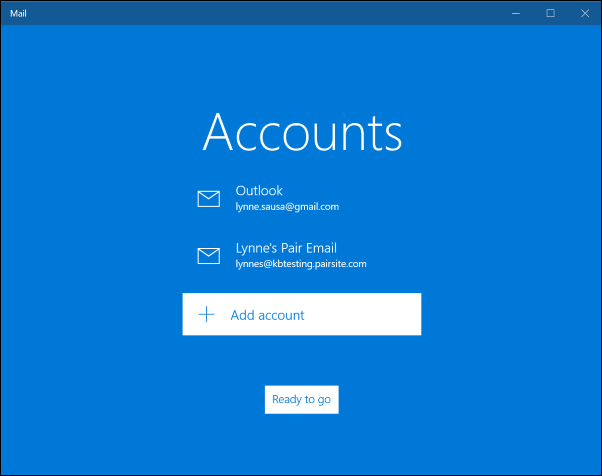This screenshot has width=602, height=476.
Task: Click the word Outlook in accounts list
Action: [x=259, y=190]
